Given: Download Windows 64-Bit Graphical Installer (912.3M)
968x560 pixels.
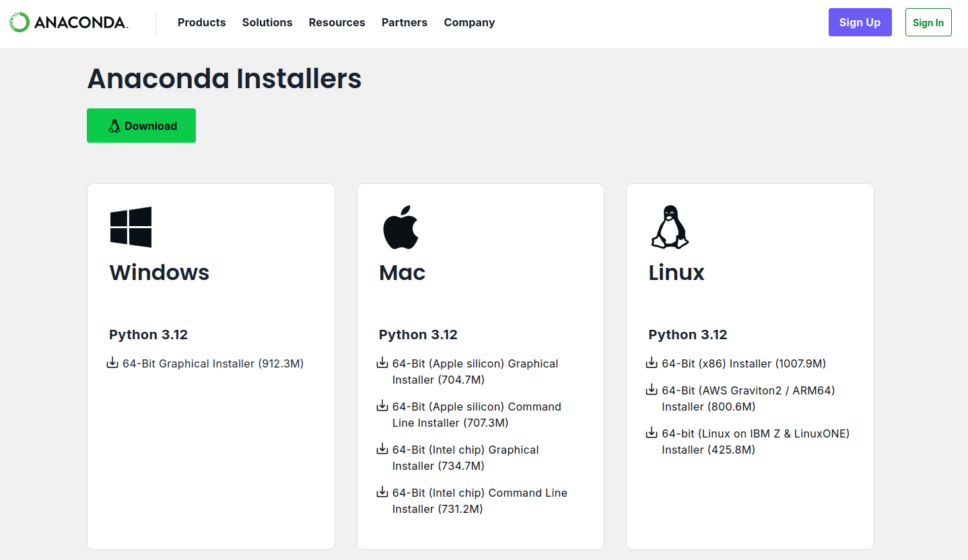Looking at the screenshot, I should pos(213,363).
